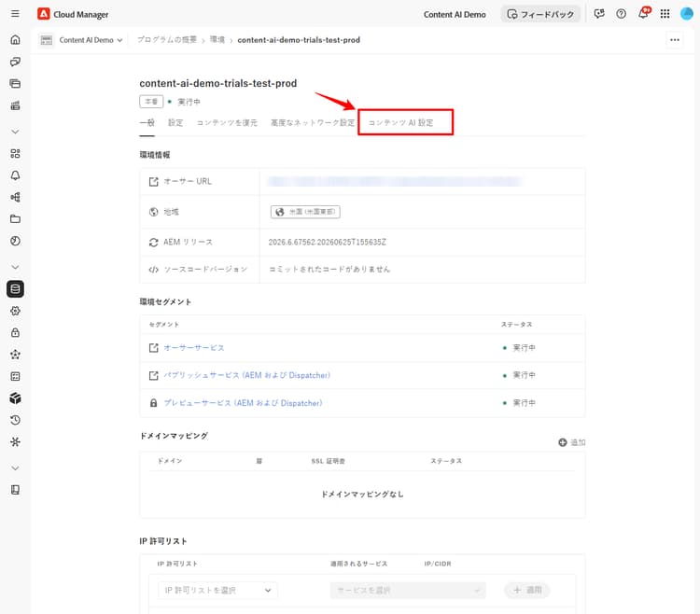The image size is (700, 614).
Task: Open the hierarchy tree sidebar icon
Action: (x=15, y=197)
